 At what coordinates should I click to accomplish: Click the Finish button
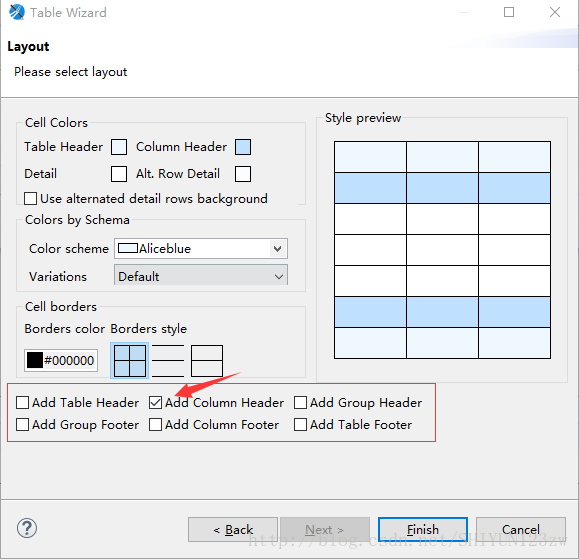coord(423,530)
